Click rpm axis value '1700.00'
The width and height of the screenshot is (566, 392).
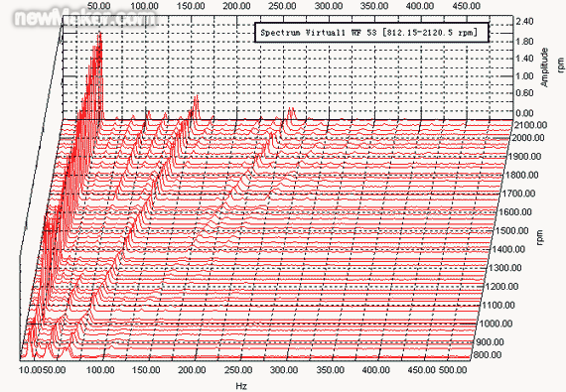point(518,194)
